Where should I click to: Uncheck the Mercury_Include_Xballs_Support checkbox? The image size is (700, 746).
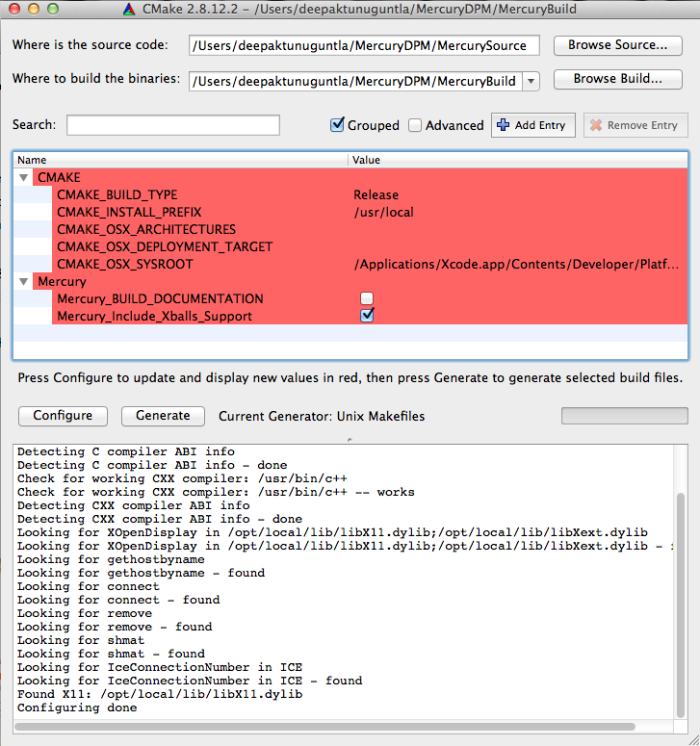click(367, 316)
